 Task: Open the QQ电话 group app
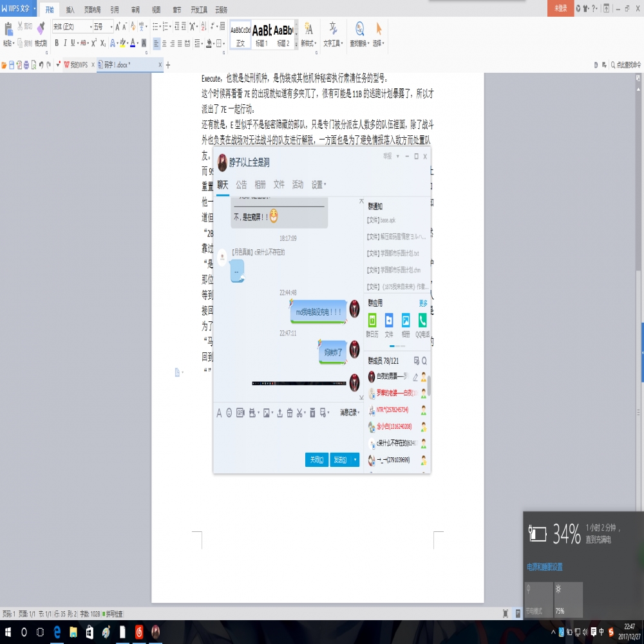coord(422,324)
